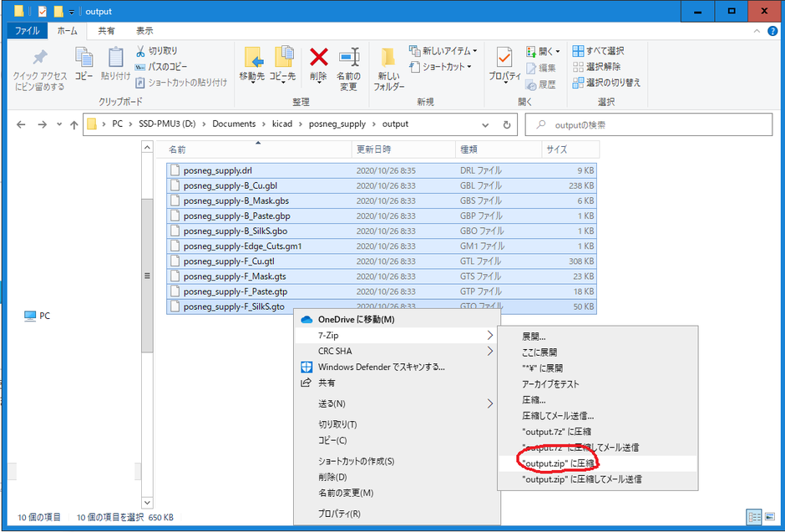785x532 pixels.
Task: Select Scan with Windows Defender
Action: (x=397, y=367)
